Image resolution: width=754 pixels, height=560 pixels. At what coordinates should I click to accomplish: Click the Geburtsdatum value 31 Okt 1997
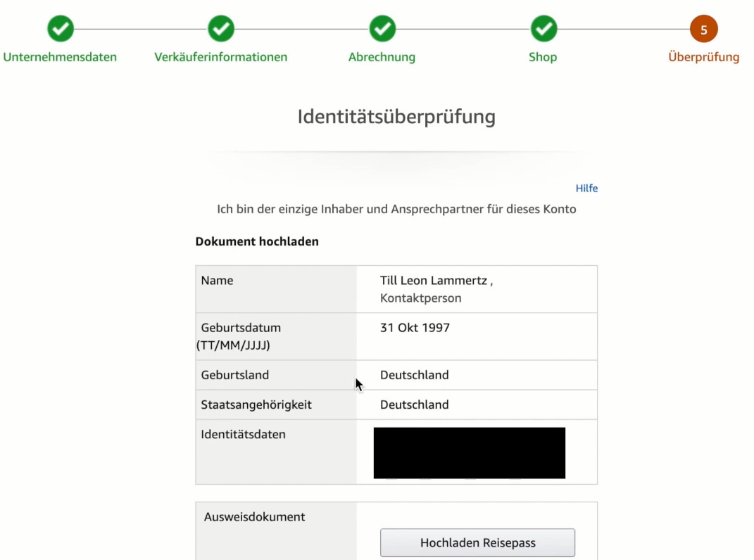tap(414, 327)
